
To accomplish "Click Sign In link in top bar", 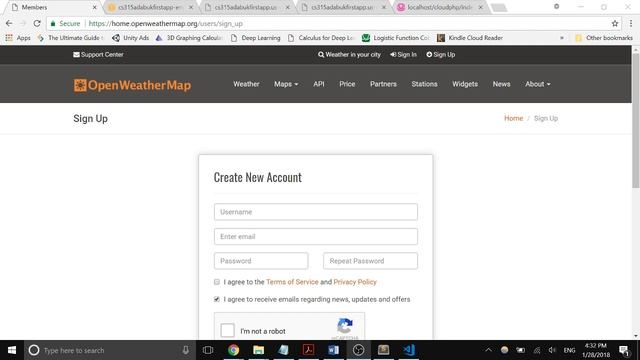I will click(x=403, y=55).
